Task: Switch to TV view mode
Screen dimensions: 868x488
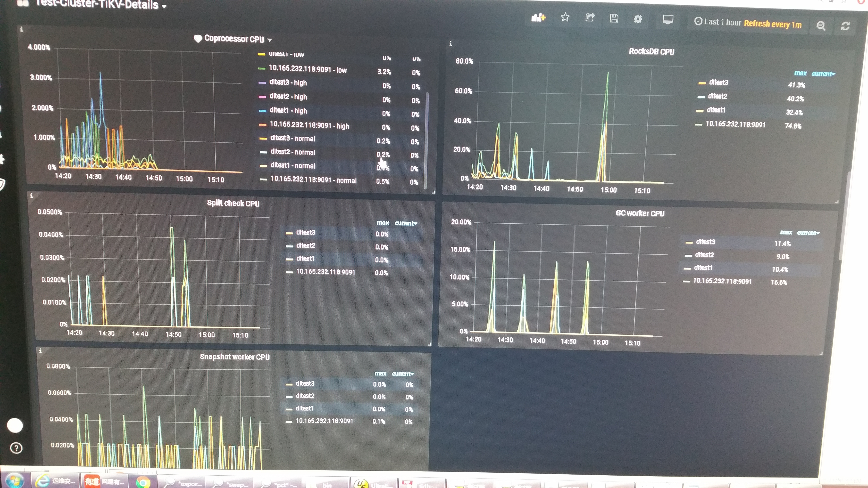Action: (668, 20)
